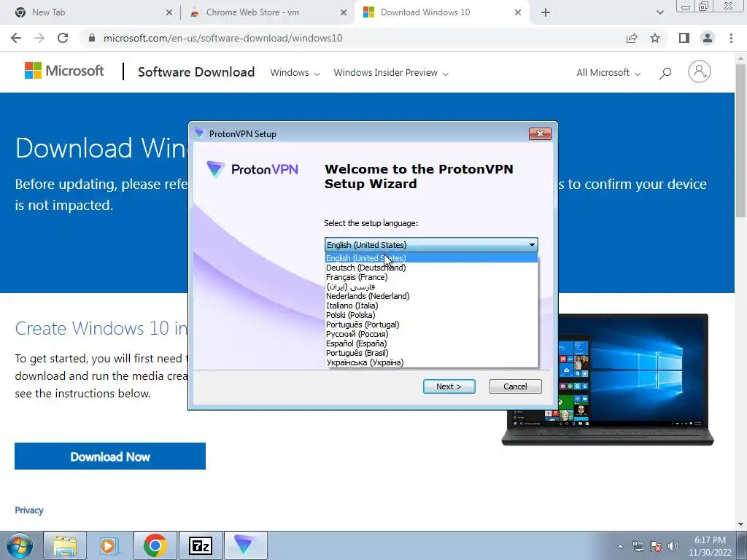747x560 pixels.
Task: Click the Microsoft logo
Action: coord(64,71)
